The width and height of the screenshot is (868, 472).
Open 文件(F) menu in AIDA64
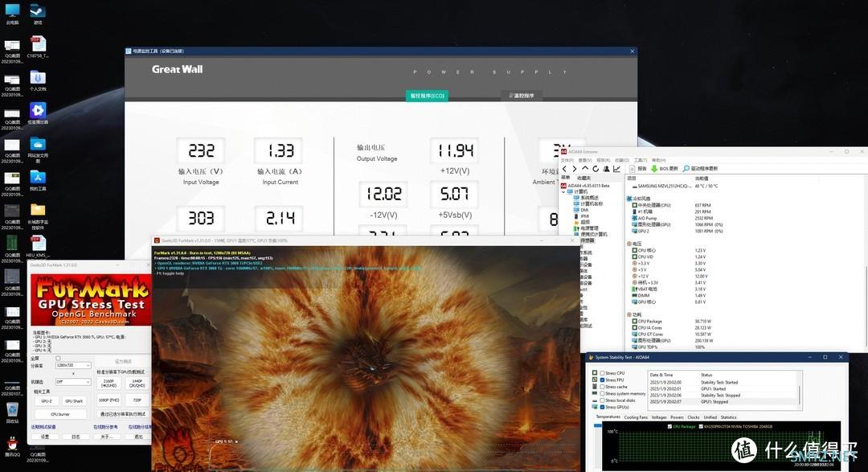567,160
